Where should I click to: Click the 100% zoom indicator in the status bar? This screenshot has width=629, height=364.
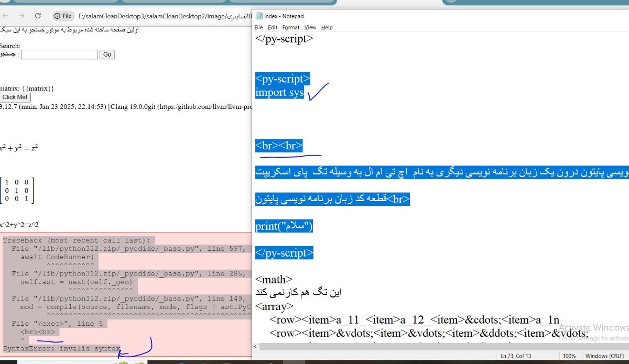tap(570, 355)
